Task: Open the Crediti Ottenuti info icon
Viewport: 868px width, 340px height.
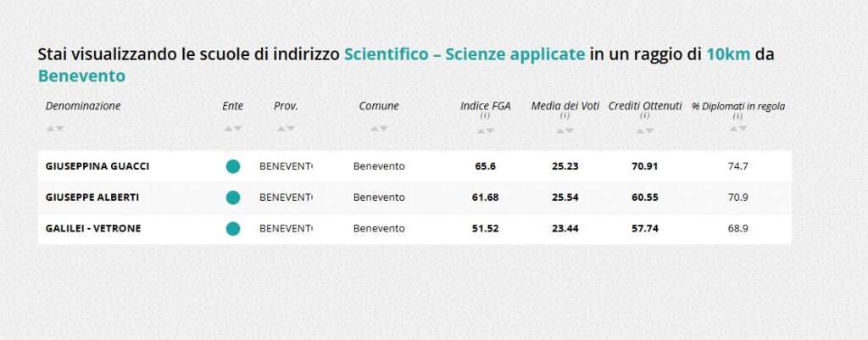Action: click(x=645, y=115)
